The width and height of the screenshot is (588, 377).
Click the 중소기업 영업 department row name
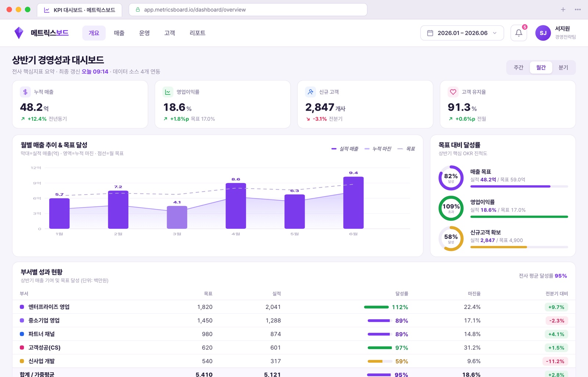pyautogui.click(x=44, y=320)
